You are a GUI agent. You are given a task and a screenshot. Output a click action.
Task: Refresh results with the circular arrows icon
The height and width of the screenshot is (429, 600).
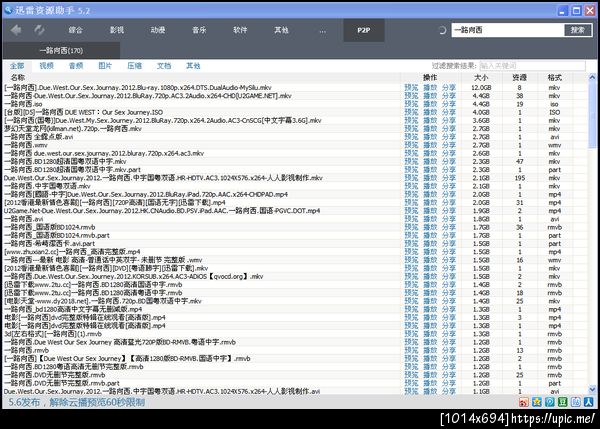point(39,30)
